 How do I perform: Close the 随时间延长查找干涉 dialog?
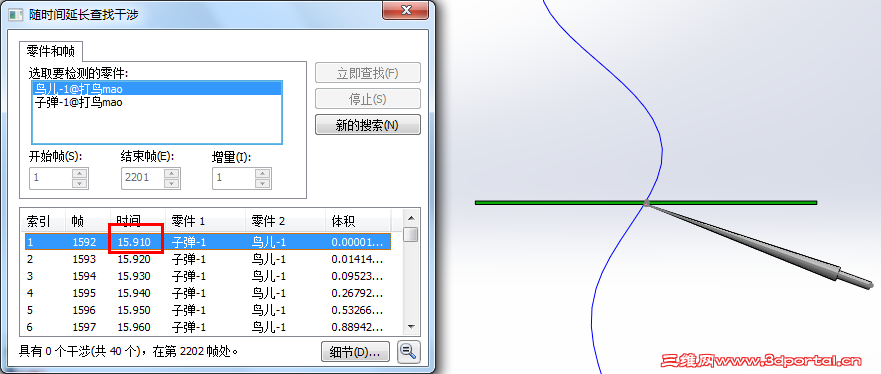click(x=406, y=10)
